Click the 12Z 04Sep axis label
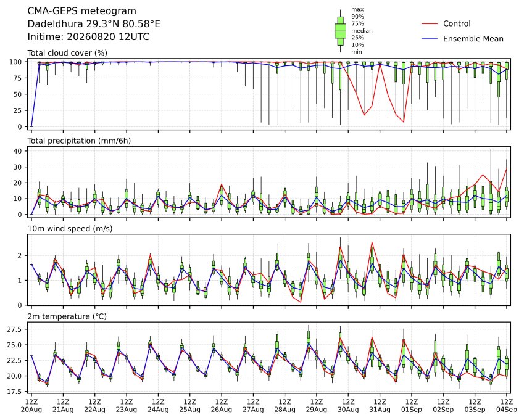524x420 pixels. [x=507, y=406]
